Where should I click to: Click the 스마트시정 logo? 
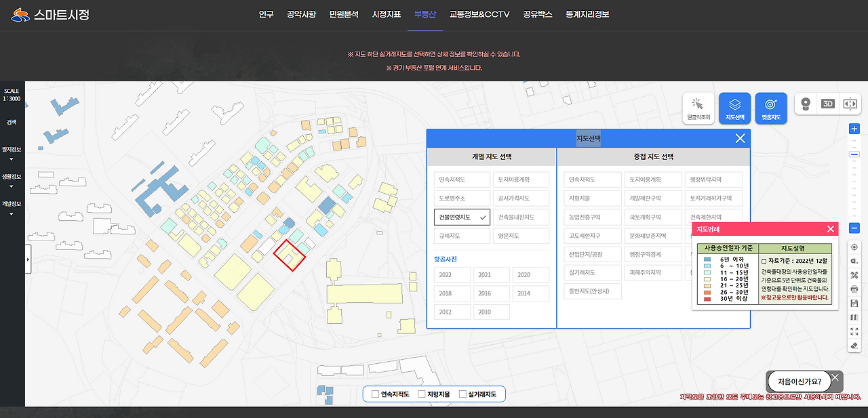51,14
